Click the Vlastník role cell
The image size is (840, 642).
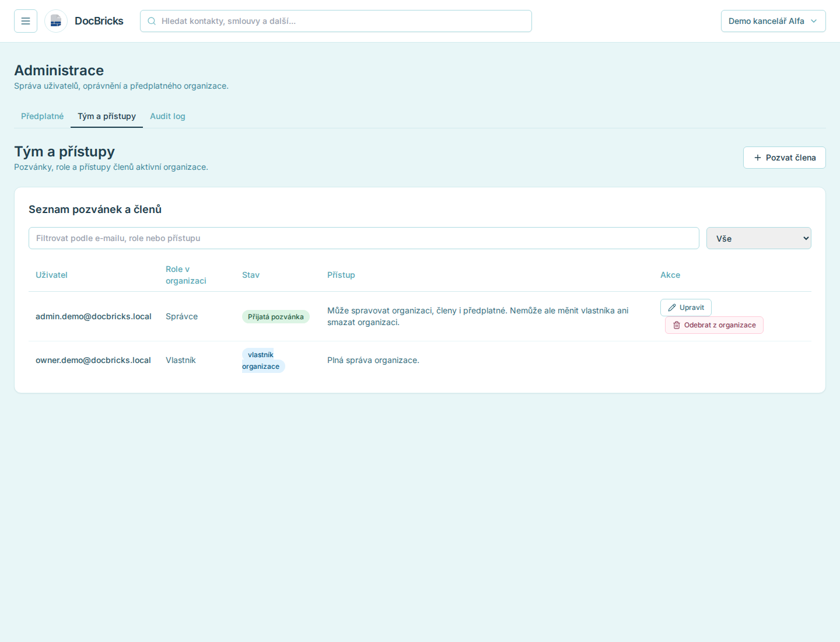point(181,360)
